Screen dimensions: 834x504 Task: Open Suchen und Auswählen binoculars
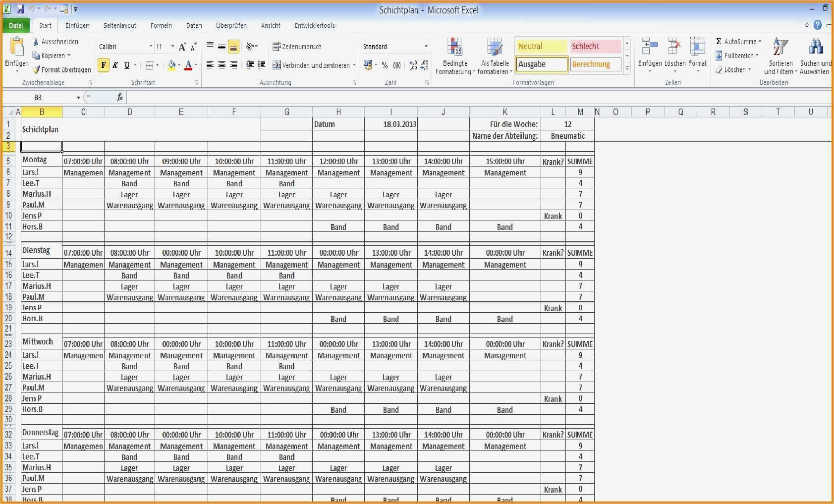[x=816, y=56]
